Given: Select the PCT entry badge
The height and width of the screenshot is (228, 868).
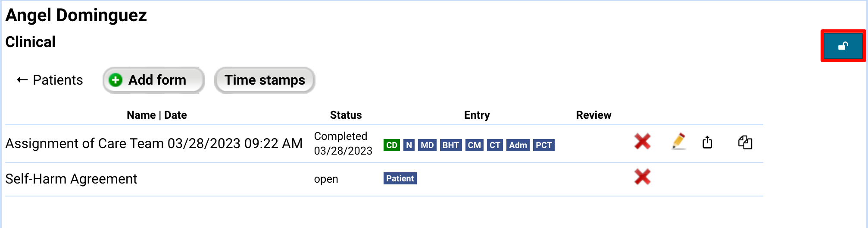Looking at the screenshot, I should tap(544, 145).
